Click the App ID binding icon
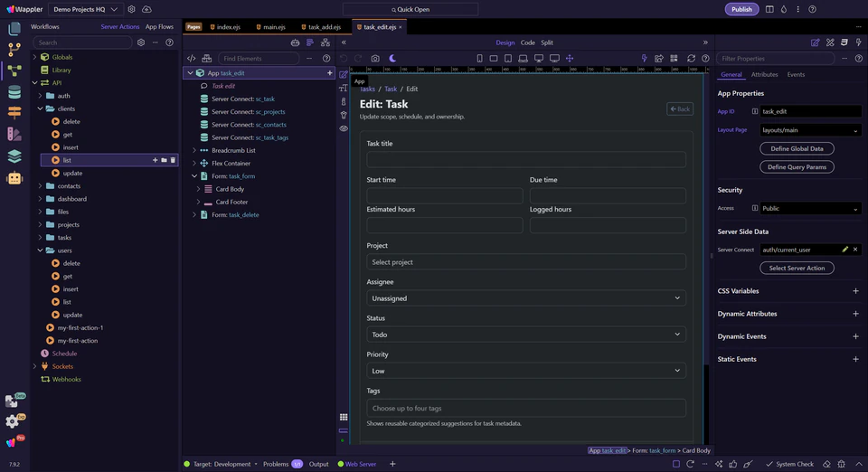 tap(754, 111)
